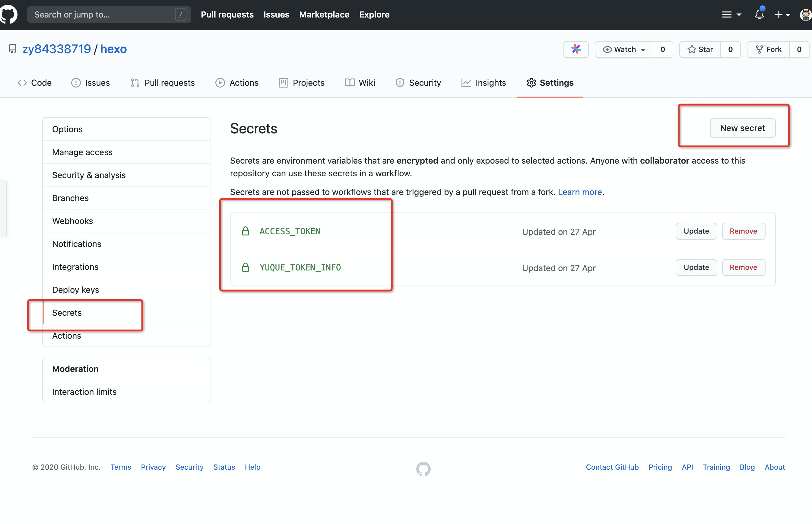This screenshot has width=812, height=524.
Task: Expand the Watch dropdown
Action: (x=624, y=49)
